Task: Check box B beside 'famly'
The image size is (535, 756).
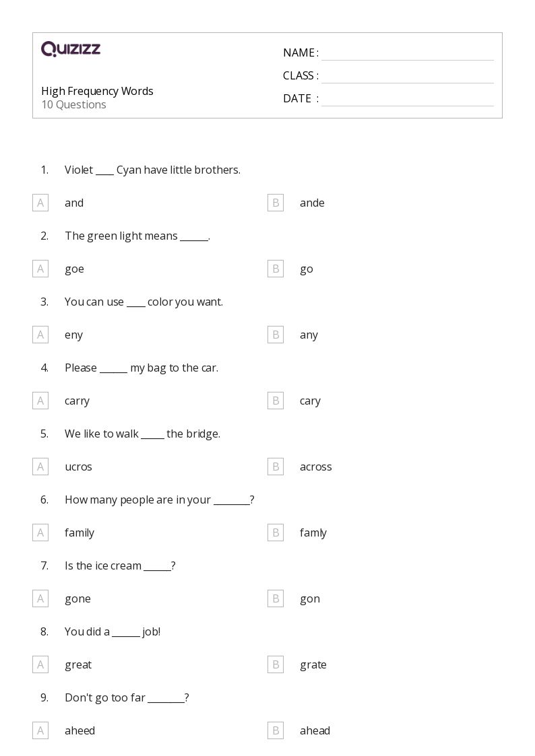Action: point(276,532)
